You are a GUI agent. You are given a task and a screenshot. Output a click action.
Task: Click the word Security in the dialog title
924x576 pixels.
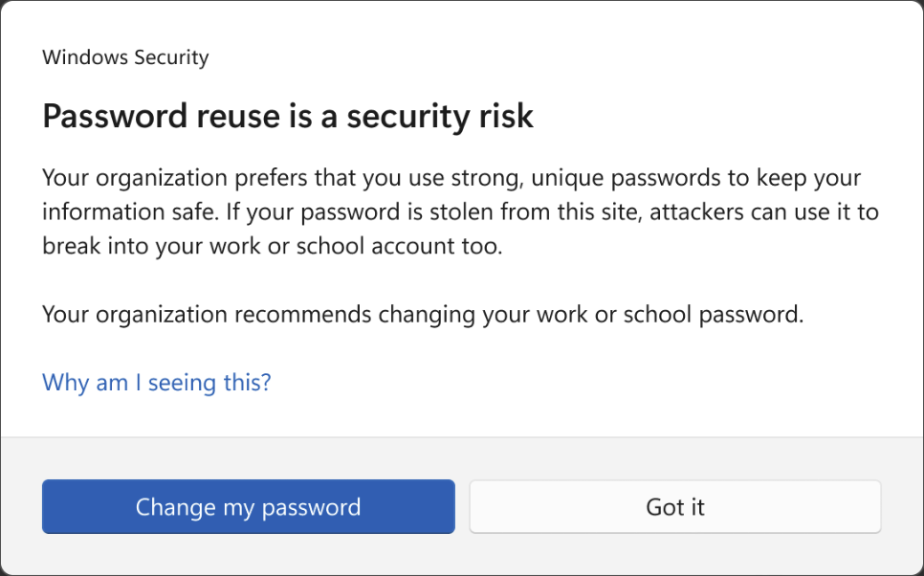tap(171, 57)
